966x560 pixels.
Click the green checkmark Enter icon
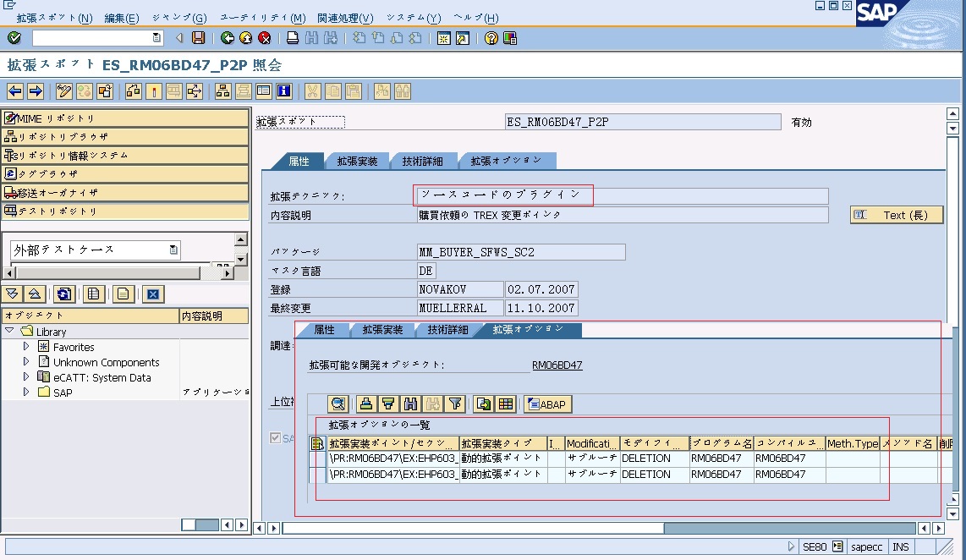pyautogui.click(x=14, y=38)
